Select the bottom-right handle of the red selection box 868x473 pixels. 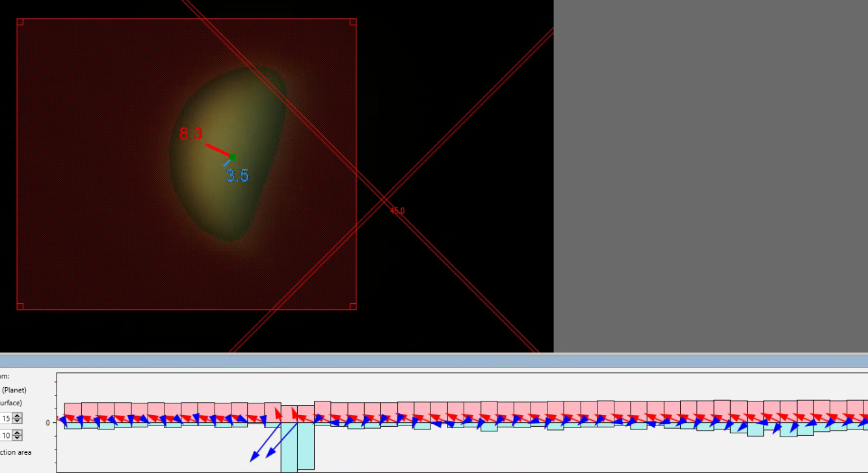[x=353, y=306]
